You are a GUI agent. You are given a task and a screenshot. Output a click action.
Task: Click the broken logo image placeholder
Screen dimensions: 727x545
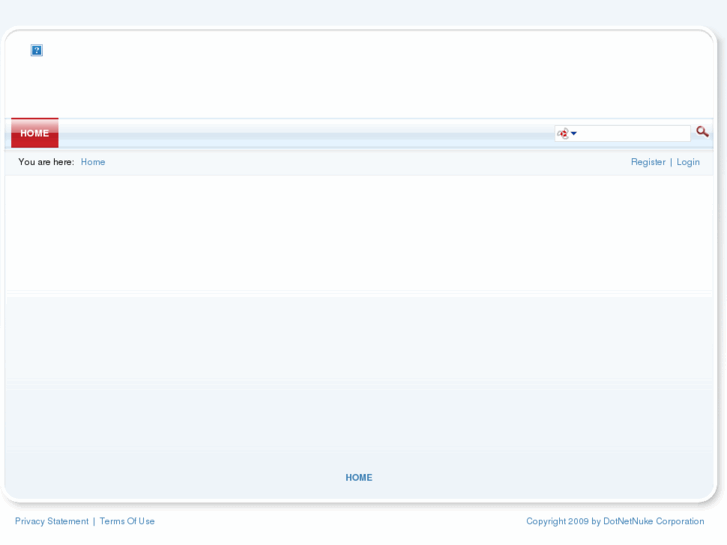37,50
